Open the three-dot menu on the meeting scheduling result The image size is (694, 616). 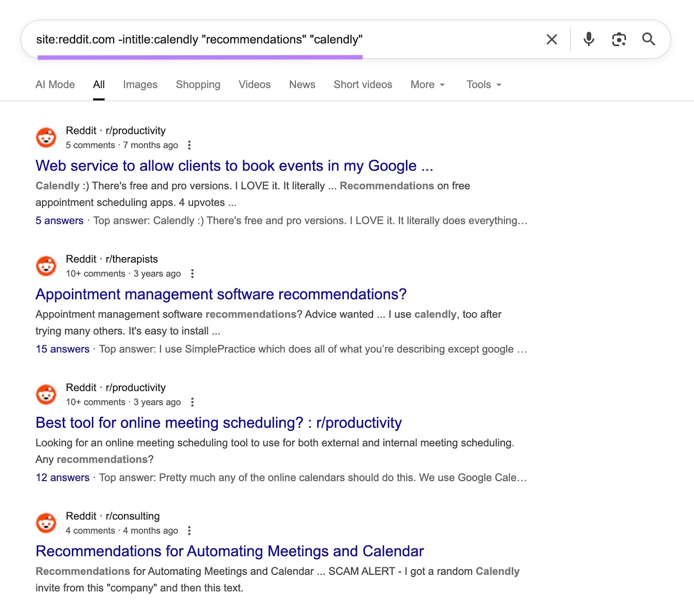(x=193, y=402)
